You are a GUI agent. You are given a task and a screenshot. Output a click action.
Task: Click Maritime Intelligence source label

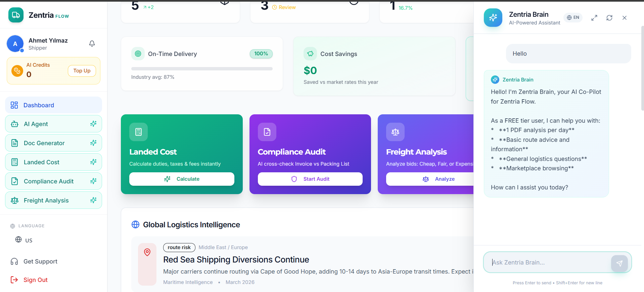pos(188,282)
